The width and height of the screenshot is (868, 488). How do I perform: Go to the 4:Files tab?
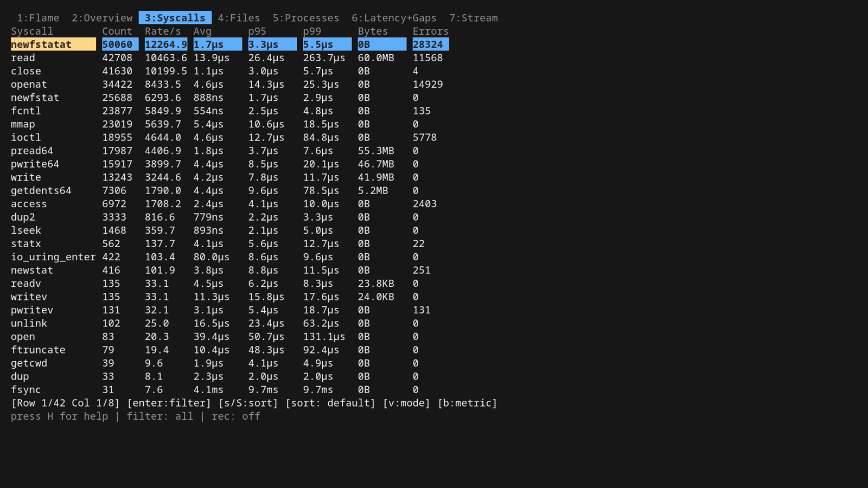(239, 18)
